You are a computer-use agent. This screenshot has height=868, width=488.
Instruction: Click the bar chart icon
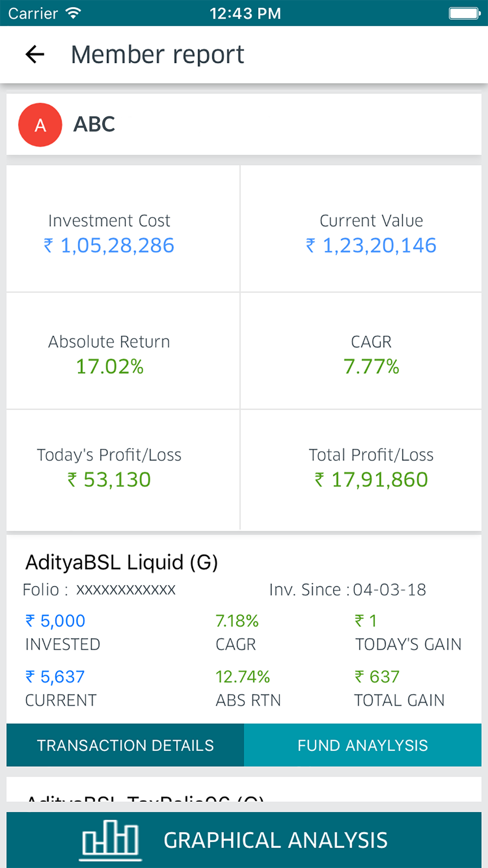point(110,840)
